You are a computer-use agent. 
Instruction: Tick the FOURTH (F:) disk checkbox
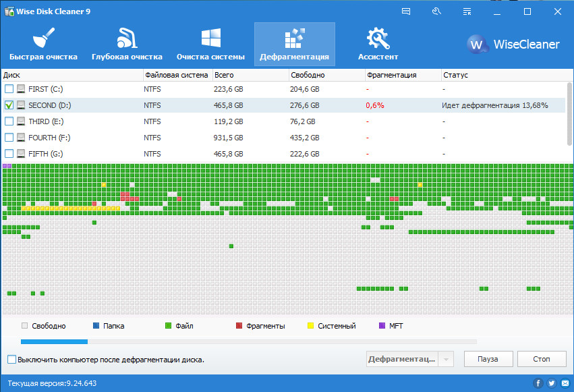pos(9,138)
